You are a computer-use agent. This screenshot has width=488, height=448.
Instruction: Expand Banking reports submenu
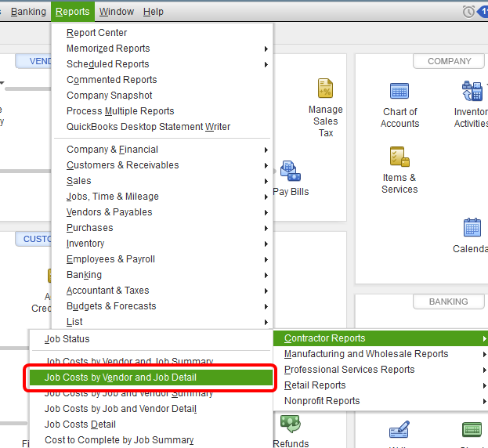pos(162,275)
